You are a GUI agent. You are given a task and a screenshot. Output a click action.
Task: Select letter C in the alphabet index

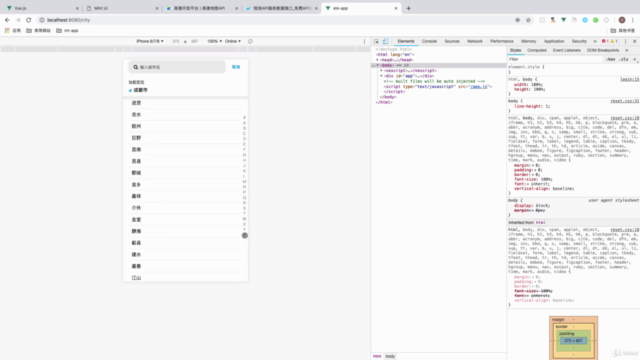[x=244, y=133]
